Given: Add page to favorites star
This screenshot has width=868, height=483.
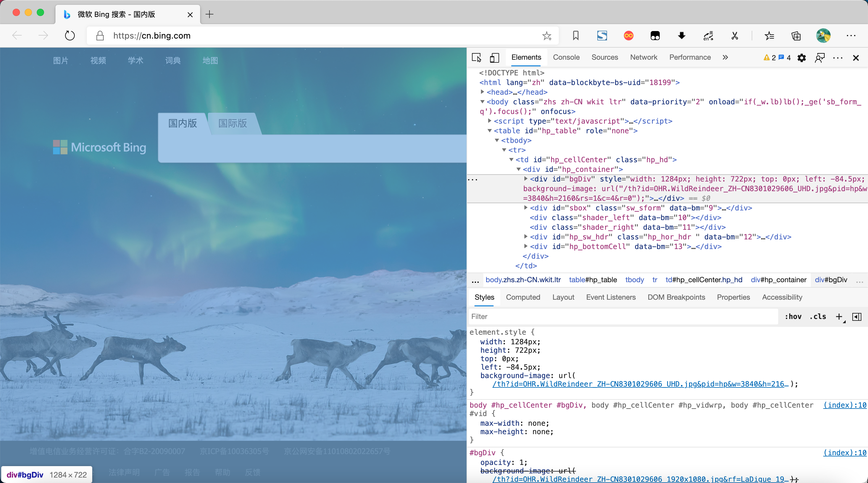Looking at the screenshot, I should 546,36.
